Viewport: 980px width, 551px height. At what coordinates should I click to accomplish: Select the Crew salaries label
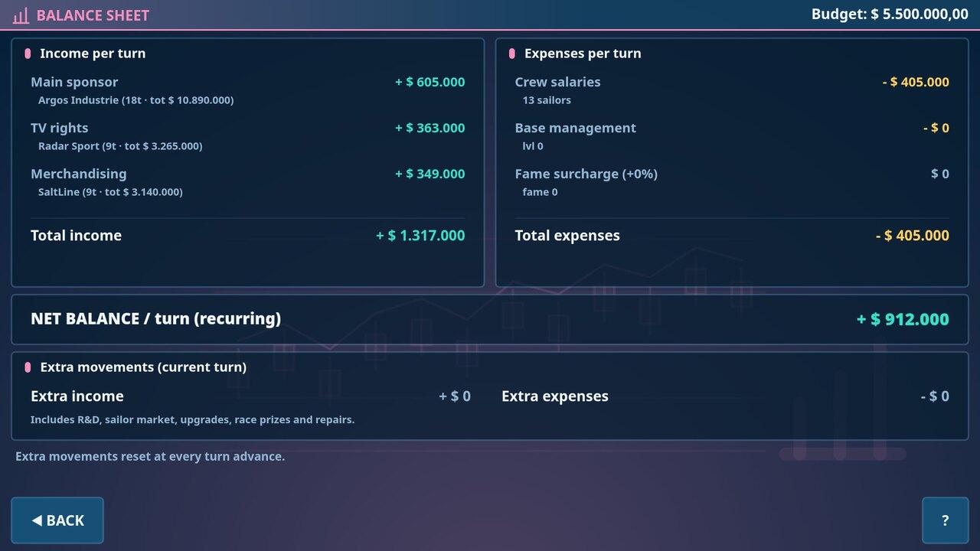click(x=557, y=82)
